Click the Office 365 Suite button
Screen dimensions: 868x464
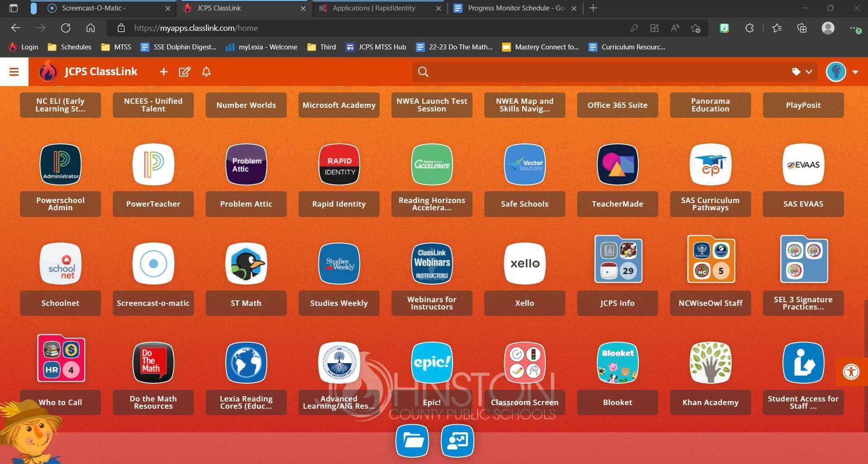point(617,105)
